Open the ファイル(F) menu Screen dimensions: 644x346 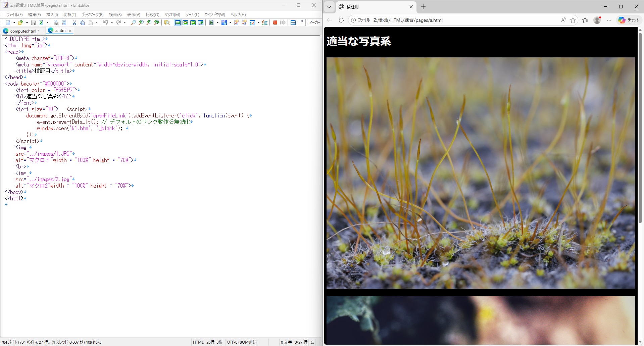(14, 14)
